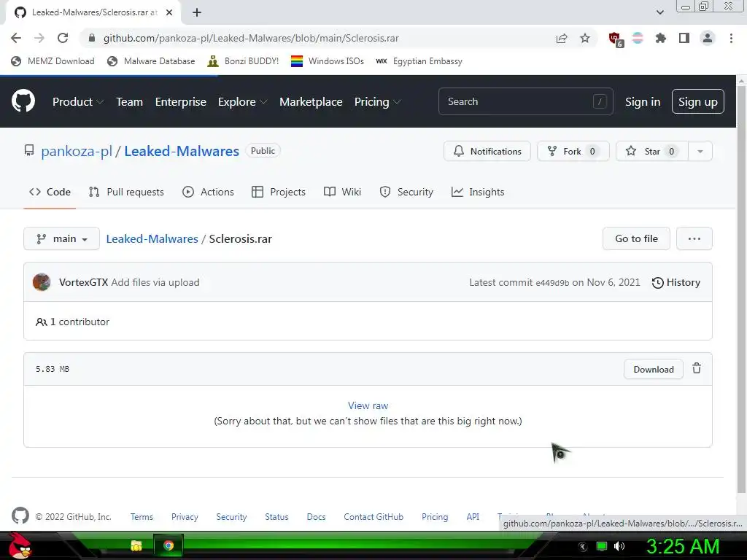Bookmark this page with the star icon
The height and width of the screenshot is (560, 747).
click(x=585, y=38)
